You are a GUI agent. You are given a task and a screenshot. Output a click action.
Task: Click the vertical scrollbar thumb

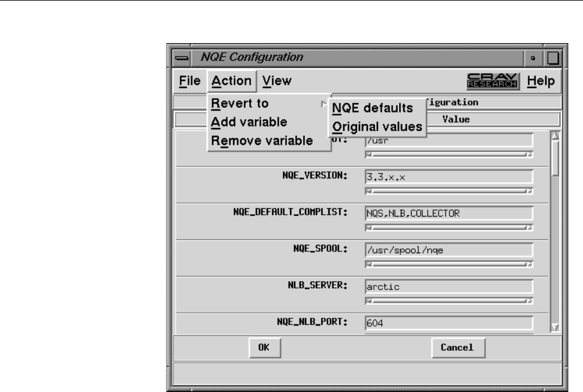pos(555,158)
